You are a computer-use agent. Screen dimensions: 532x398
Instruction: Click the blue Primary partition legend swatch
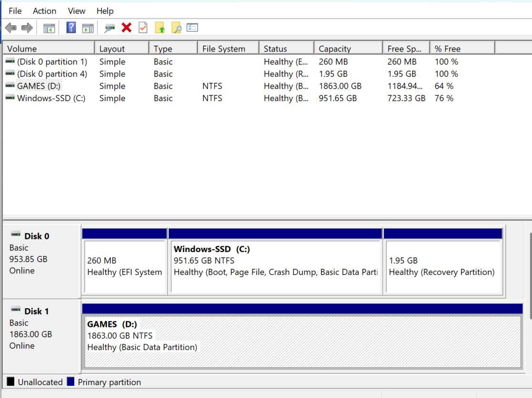point(71,382)
